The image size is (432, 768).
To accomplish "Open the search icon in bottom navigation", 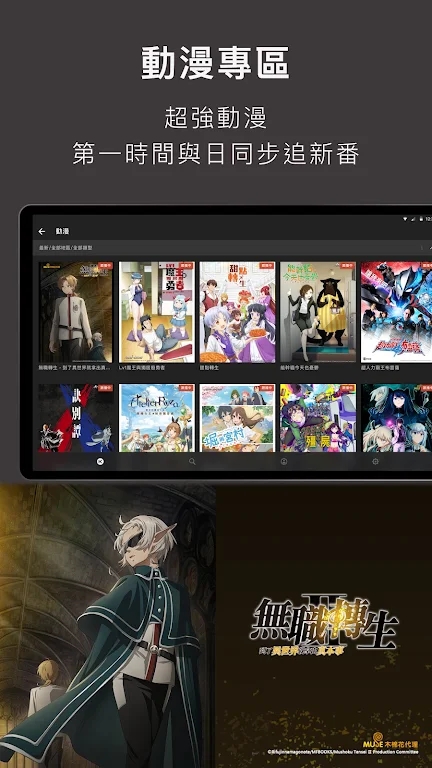I will pos(192,461).
